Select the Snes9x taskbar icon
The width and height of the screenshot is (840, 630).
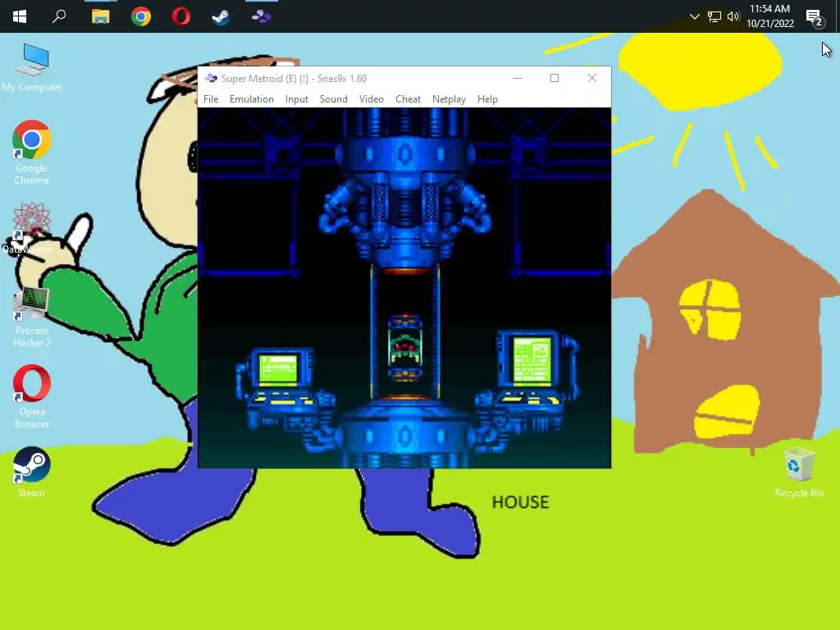[x=262, y=16]
